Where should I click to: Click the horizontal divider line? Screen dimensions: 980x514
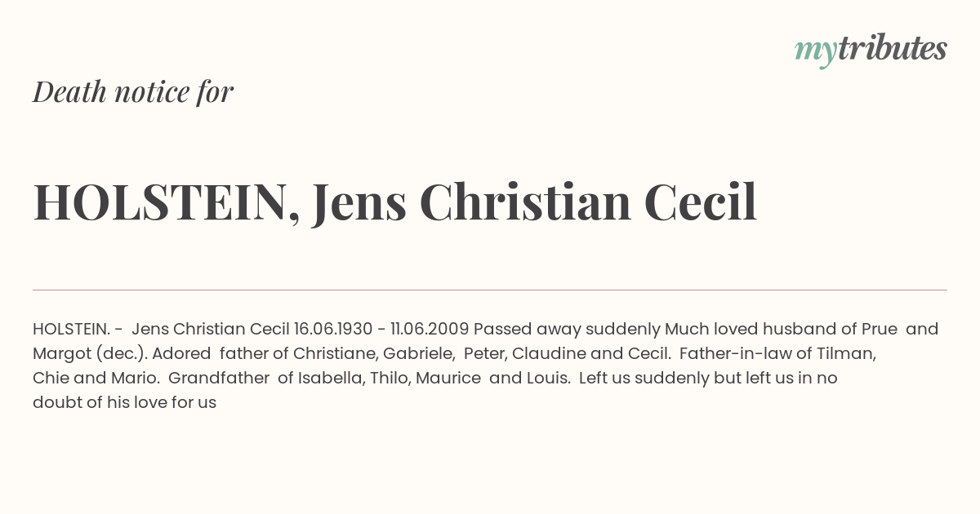[490, 290]
